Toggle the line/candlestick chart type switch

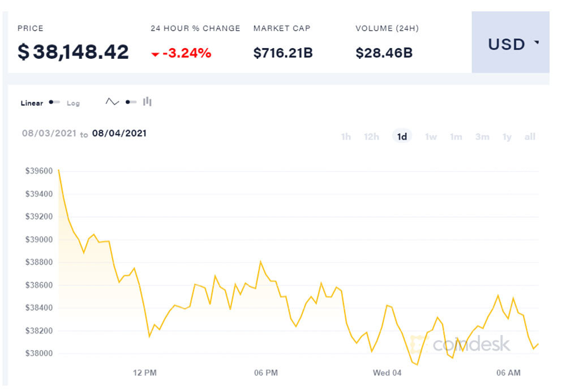coord(131,102)
